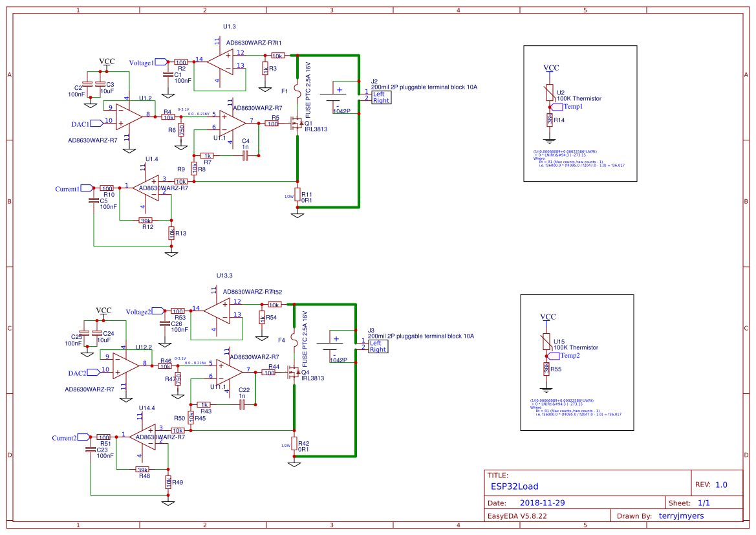Image resolution: width=756 pixels, height=535 pixels.
Task: Select the R55 36k resistor
Action: coord(546,368)
